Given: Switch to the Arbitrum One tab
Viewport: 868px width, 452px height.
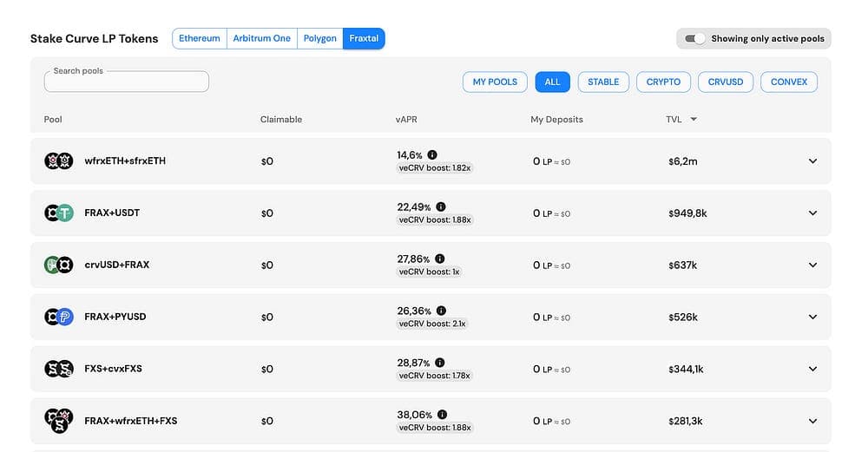Looking at the screenshot, I should pos(262,39).
